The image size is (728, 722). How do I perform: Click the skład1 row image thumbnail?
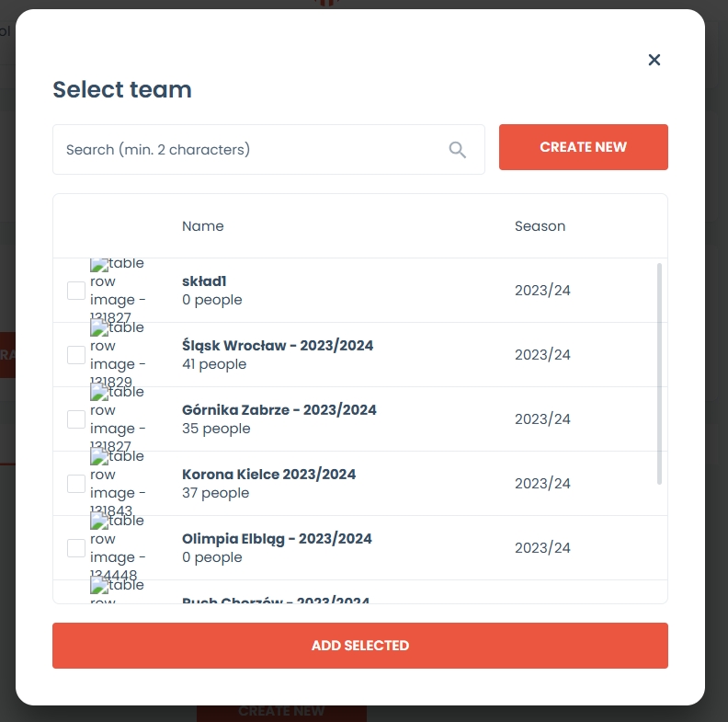pyautogui.click(x=118, y=291)
